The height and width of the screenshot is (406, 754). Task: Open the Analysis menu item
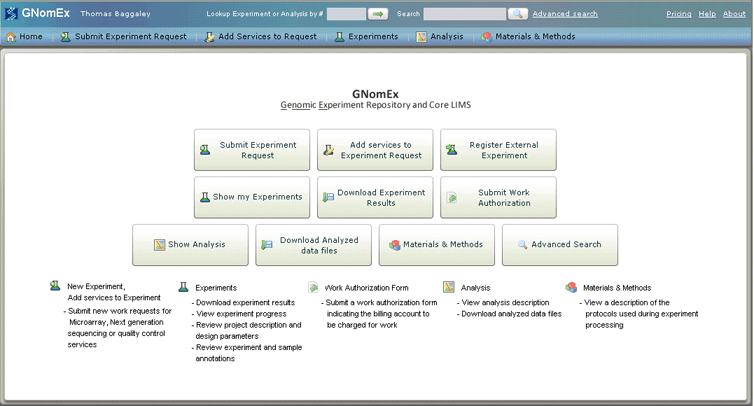point(440,37)
